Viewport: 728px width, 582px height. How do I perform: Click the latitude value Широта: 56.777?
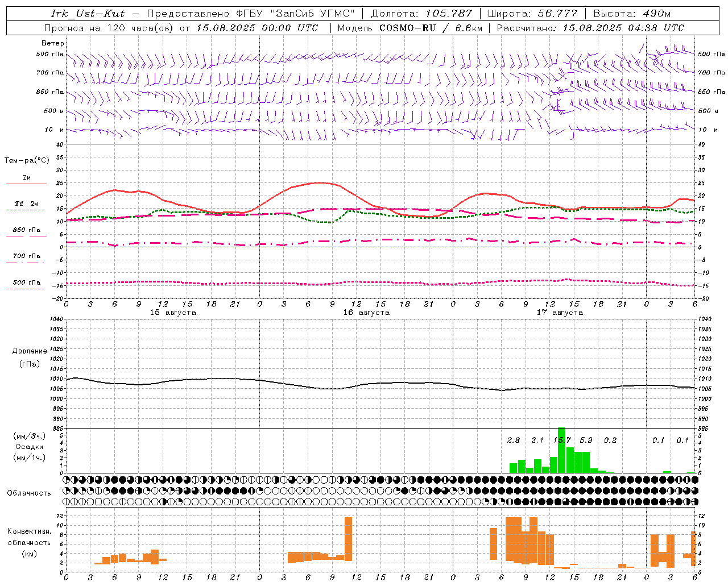[532, 14]
